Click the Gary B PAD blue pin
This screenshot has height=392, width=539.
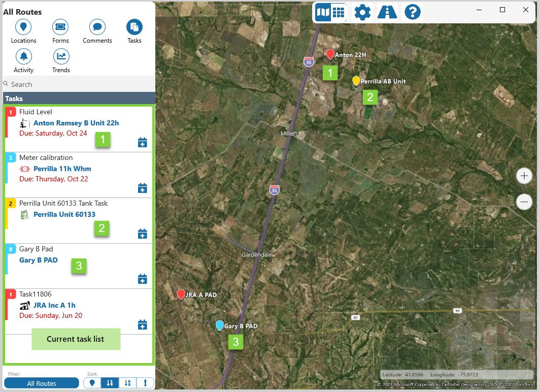click(220, 325)
